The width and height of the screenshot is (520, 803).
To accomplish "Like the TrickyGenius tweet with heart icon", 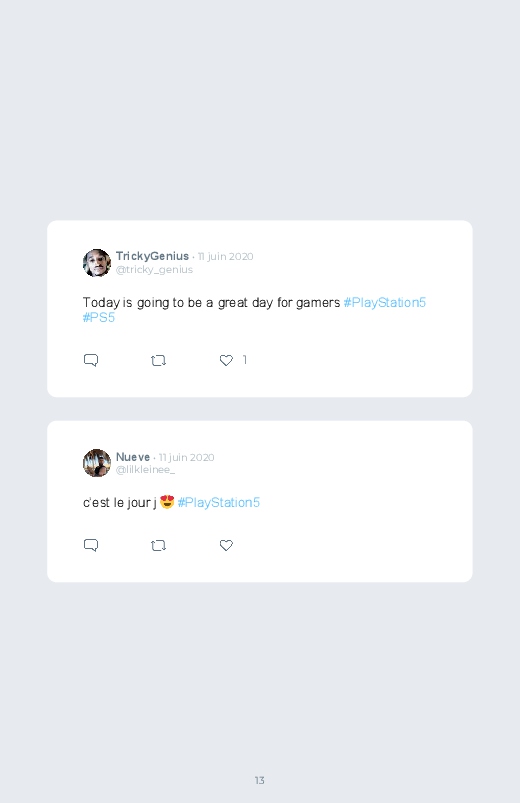I will point(226,361).
